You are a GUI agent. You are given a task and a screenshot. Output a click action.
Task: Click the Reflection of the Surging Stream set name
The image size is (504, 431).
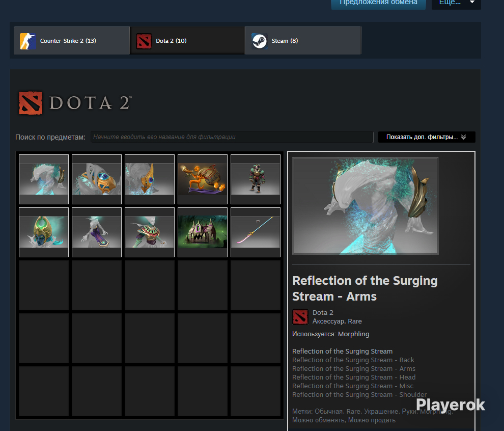342,351
